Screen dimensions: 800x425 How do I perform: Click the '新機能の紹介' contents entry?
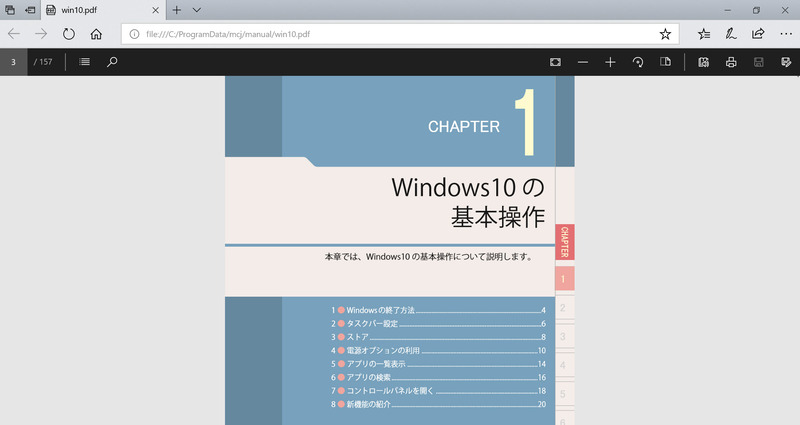coord(438,404)
